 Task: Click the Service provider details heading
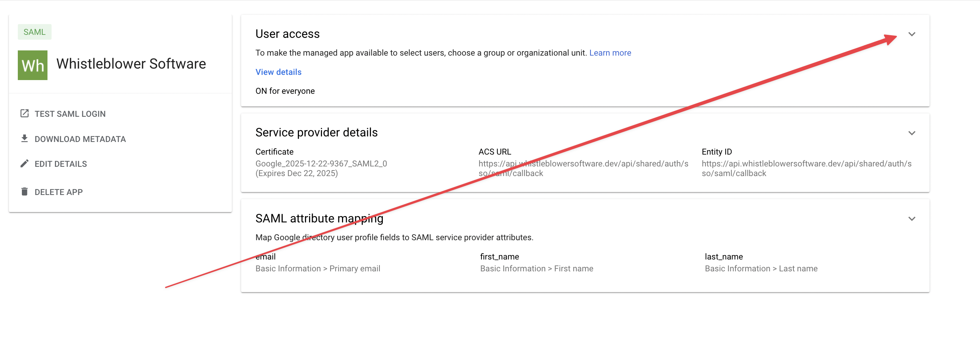coord(316,132)
